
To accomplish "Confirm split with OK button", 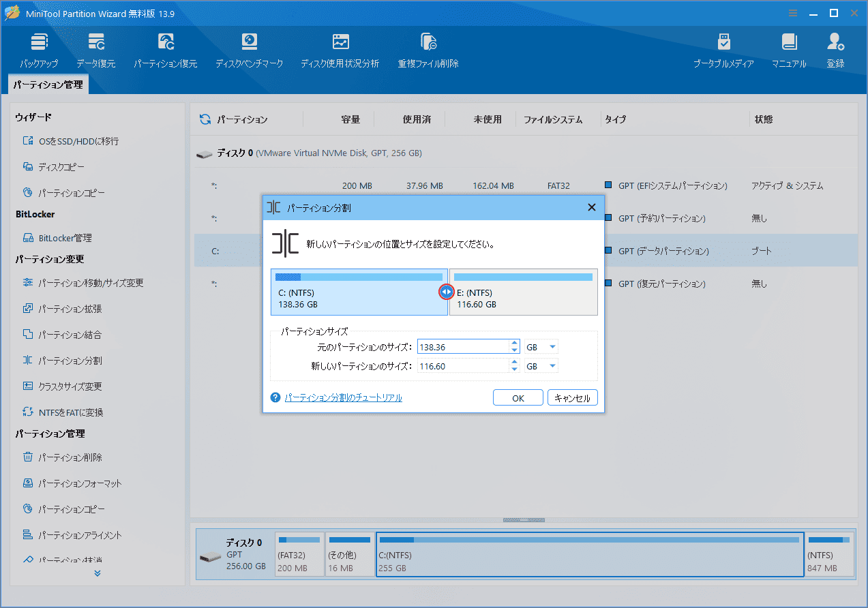I will pyautogui.click(x=518, y=398).
